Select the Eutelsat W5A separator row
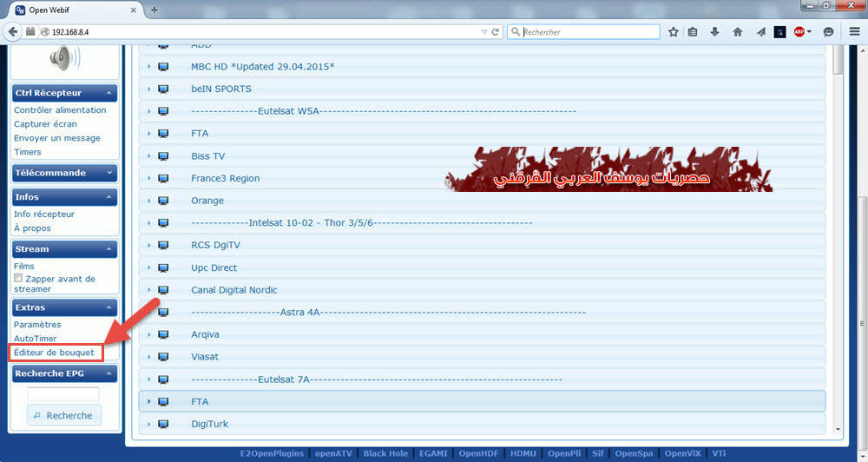This screenshot has width=868, height=462. (482, 111)
